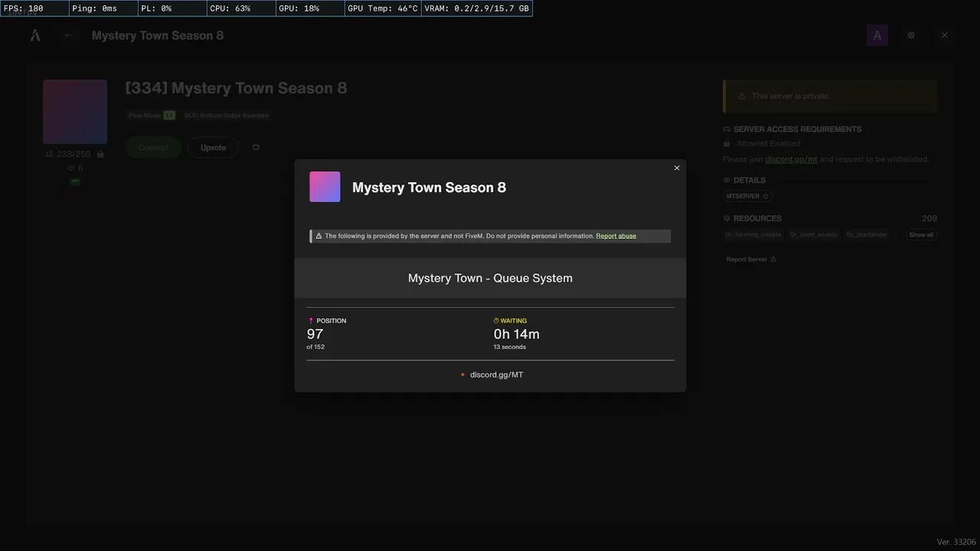
Task: Click discord.gg/MT text in the dialog
Action: pyautogui.click(x=497, y=375)
